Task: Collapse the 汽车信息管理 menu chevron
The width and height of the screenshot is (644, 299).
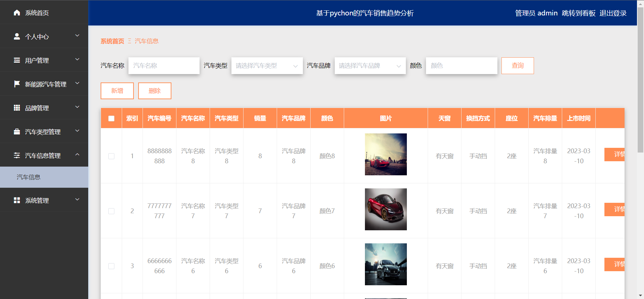Action: click(77, 155)
